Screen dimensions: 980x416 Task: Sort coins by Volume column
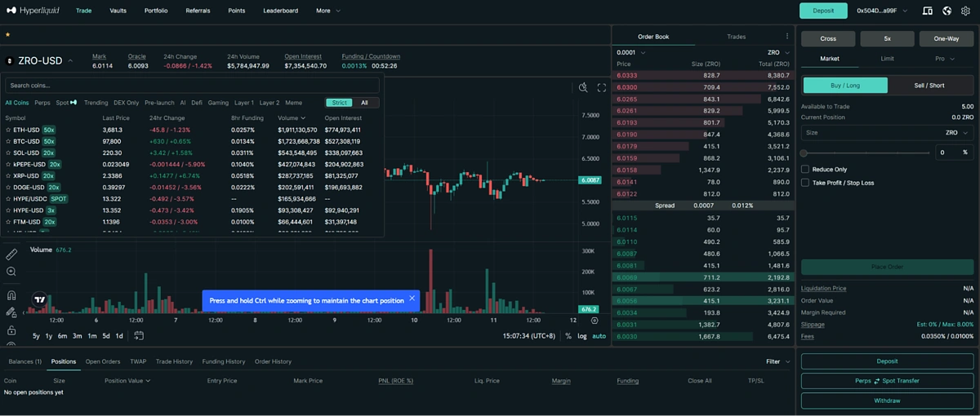292,117
